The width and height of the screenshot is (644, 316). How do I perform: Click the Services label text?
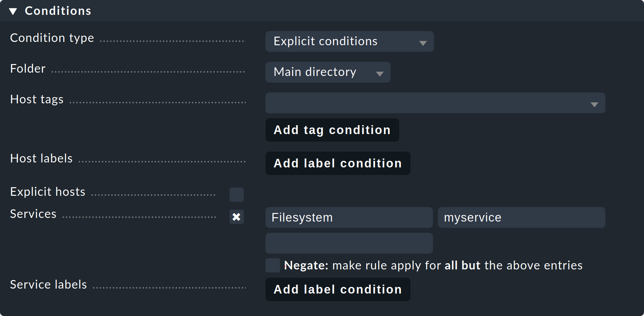[x=33, y=214]
